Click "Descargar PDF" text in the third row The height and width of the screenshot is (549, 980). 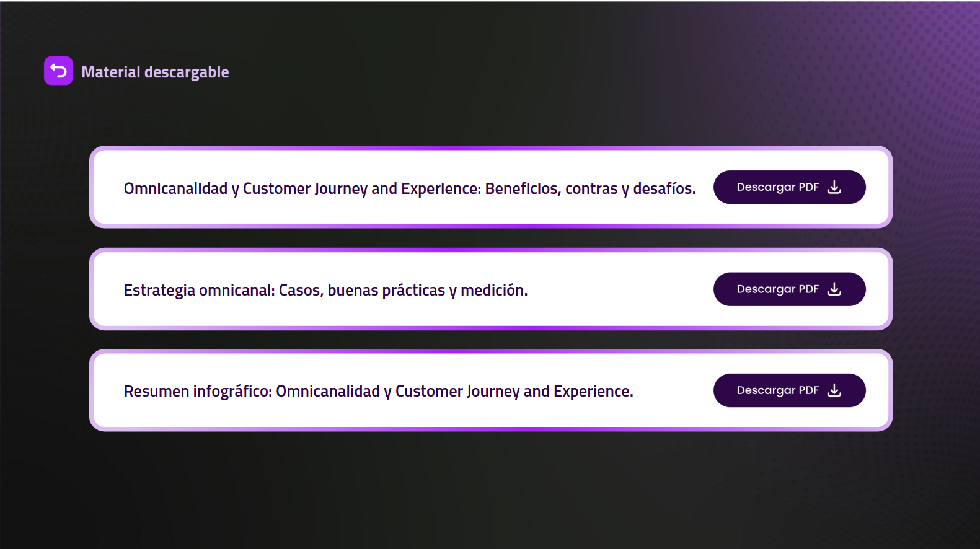(777, 390)
